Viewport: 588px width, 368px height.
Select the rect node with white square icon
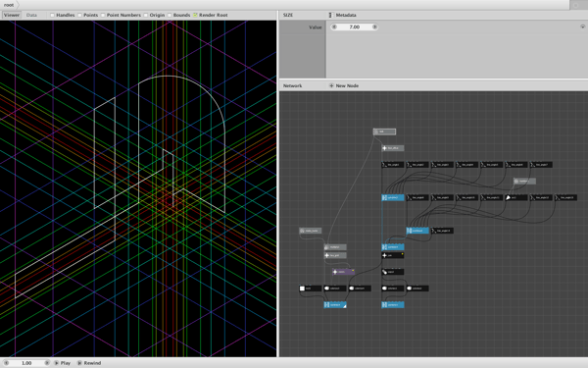tap(310, 289)
